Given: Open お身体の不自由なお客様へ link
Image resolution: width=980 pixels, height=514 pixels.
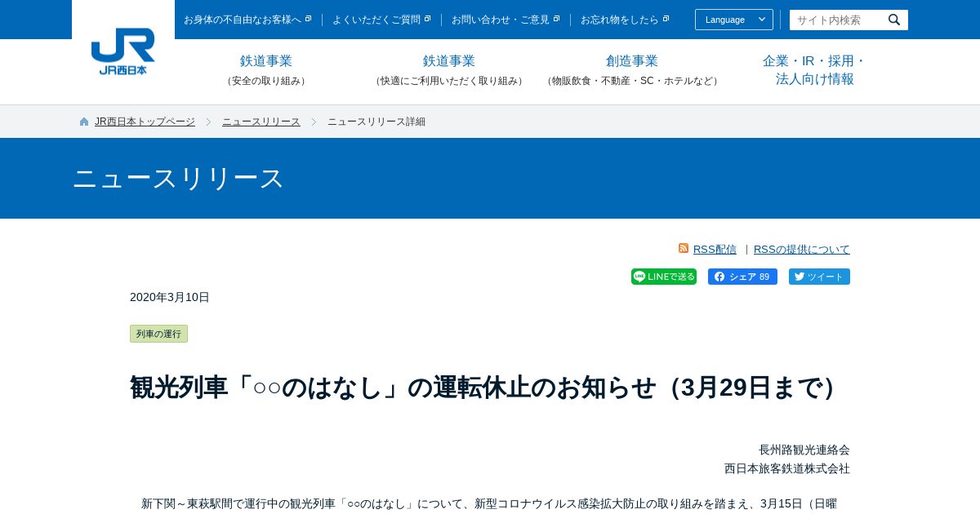Looking at the screenshot, I should [x=247, y=20].
